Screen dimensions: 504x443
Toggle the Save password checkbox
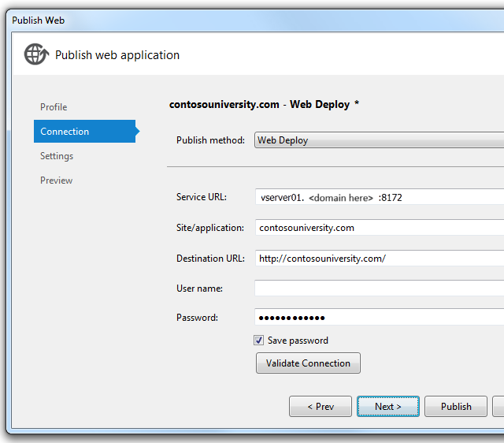click(x=258, y=341)
